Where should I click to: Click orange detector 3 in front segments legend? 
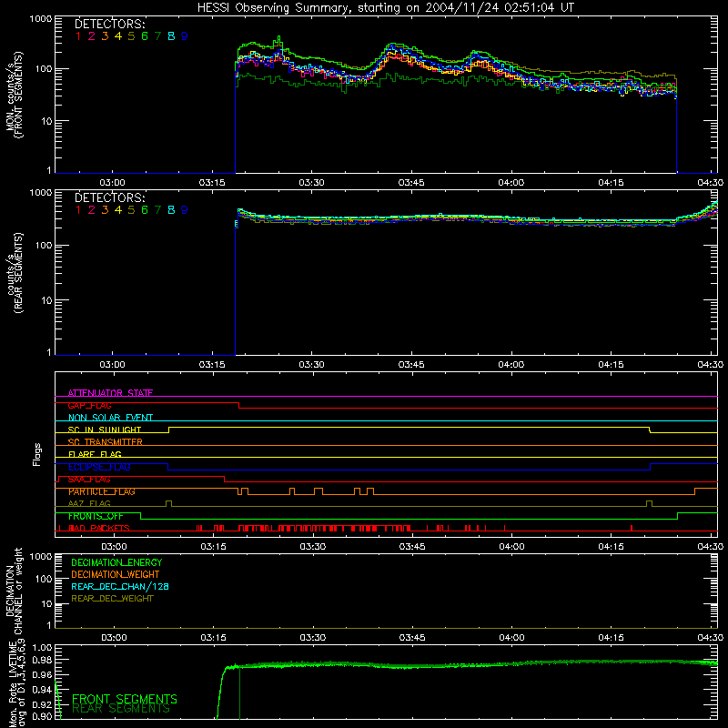tap(105, 36)
